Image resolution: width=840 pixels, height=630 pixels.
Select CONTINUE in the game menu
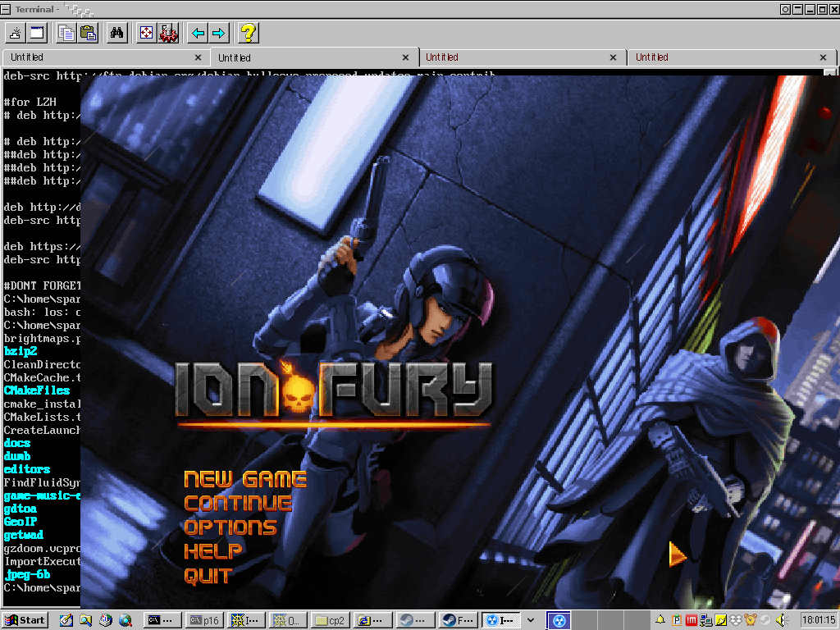[x=238, y=503]
